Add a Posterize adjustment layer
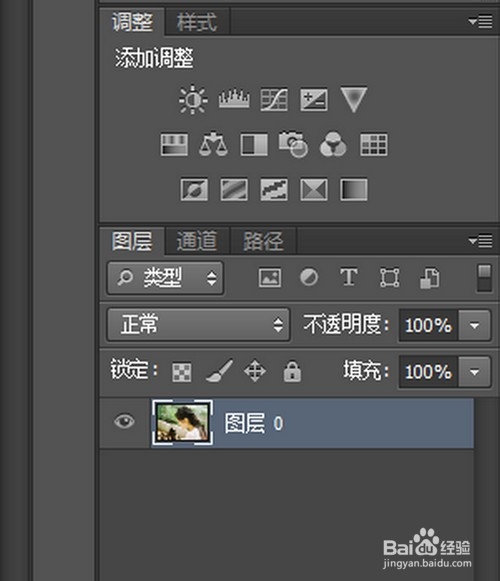 [234, 189]
